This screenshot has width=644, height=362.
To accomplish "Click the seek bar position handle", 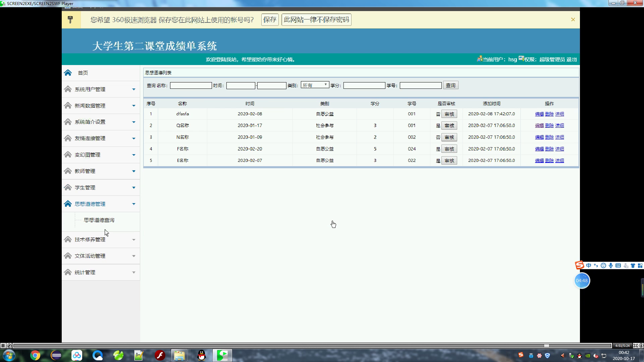I will point(546,346).
